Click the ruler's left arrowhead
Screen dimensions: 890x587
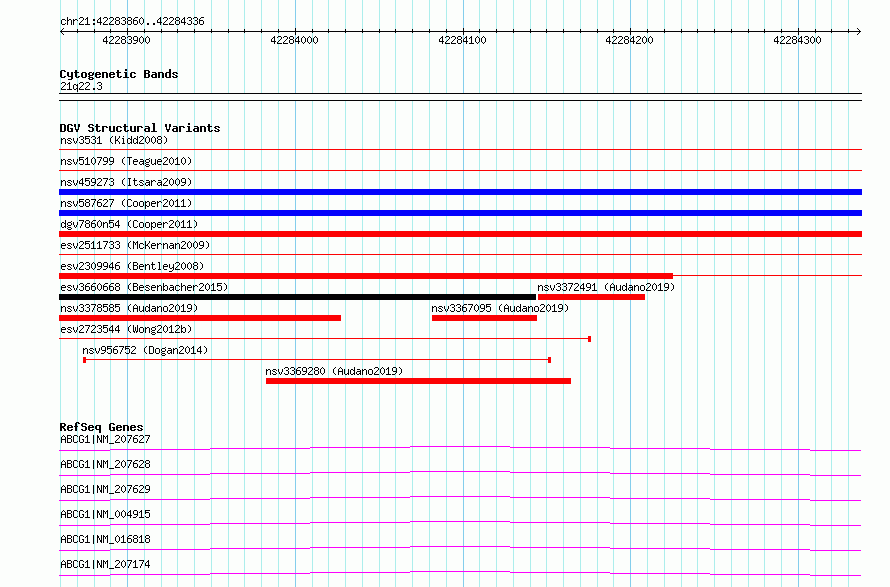pos(62,32)
